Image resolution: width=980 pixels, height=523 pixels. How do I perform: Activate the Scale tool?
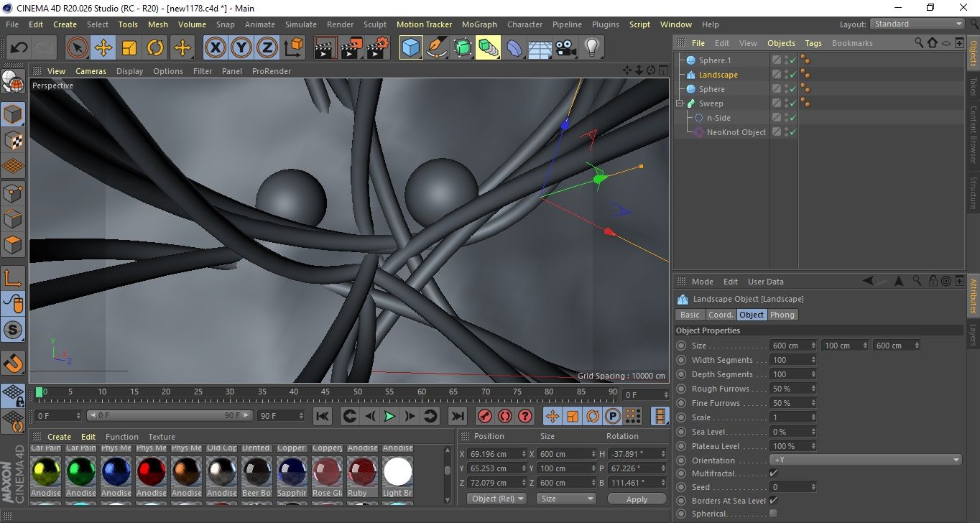tap(129, 48)
